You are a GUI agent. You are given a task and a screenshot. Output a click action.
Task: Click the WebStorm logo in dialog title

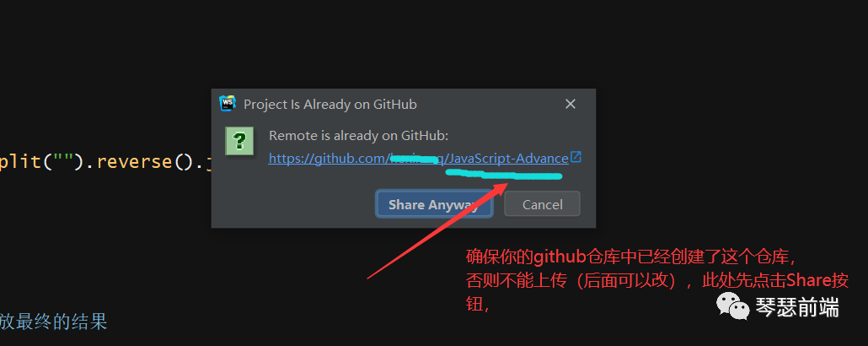click(228, 104)
